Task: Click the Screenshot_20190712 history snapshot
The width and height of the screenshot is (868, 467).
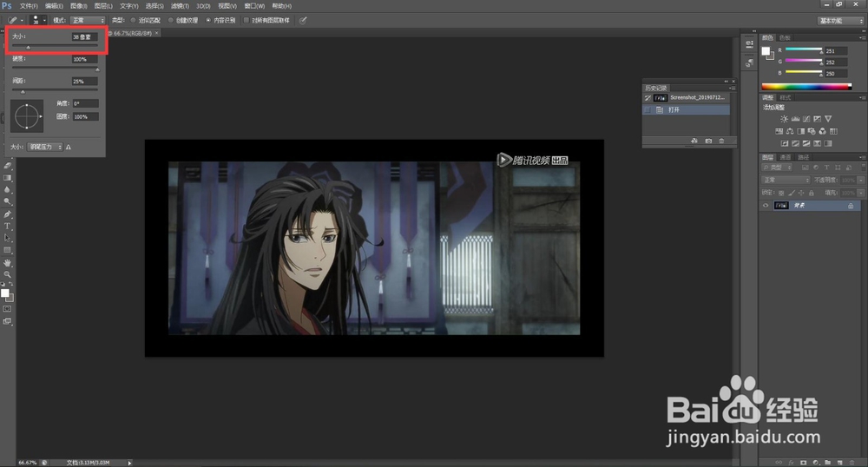Action: point(687,98)
